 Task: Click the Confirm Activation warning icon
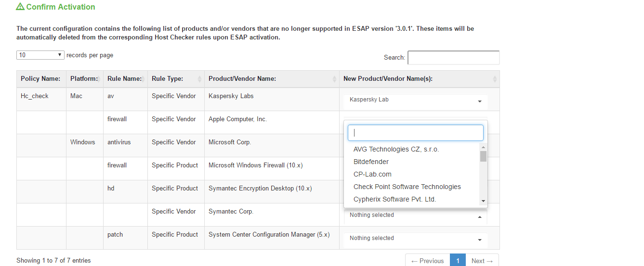pyautogui.click(x=20, y=7)
